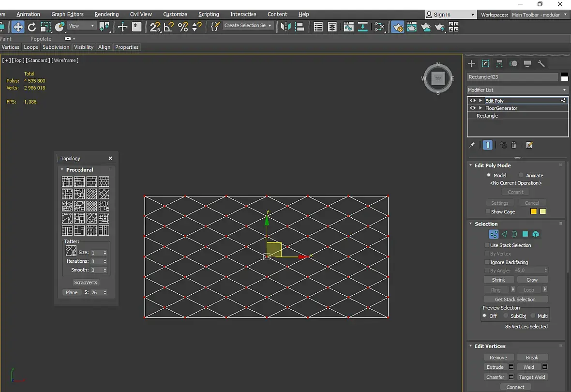This screenshot has height=392, width=571.
Task: Click the Angle Snap toggle icon
Action: [x=169, y=27]
